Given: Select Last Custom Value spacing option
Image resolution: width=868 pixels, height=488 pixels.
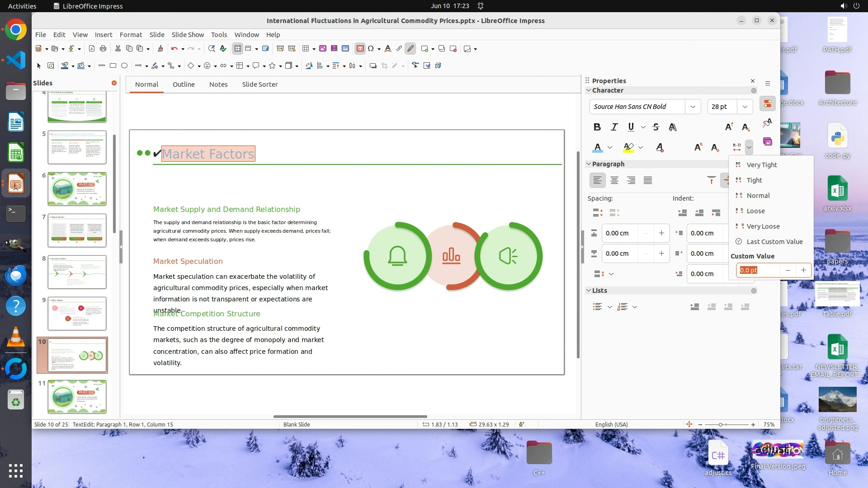Looking at the screenshot, I should coord(774,242).
